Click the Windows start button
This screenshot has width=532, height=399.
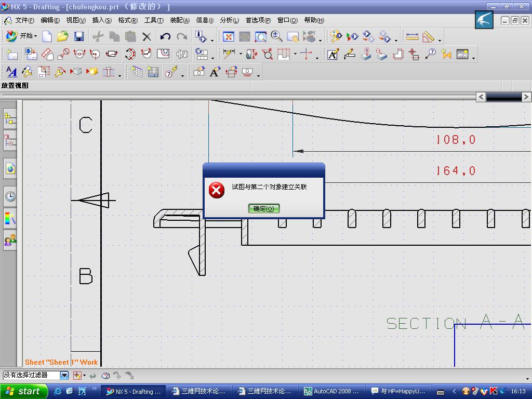tap(23, 391)
